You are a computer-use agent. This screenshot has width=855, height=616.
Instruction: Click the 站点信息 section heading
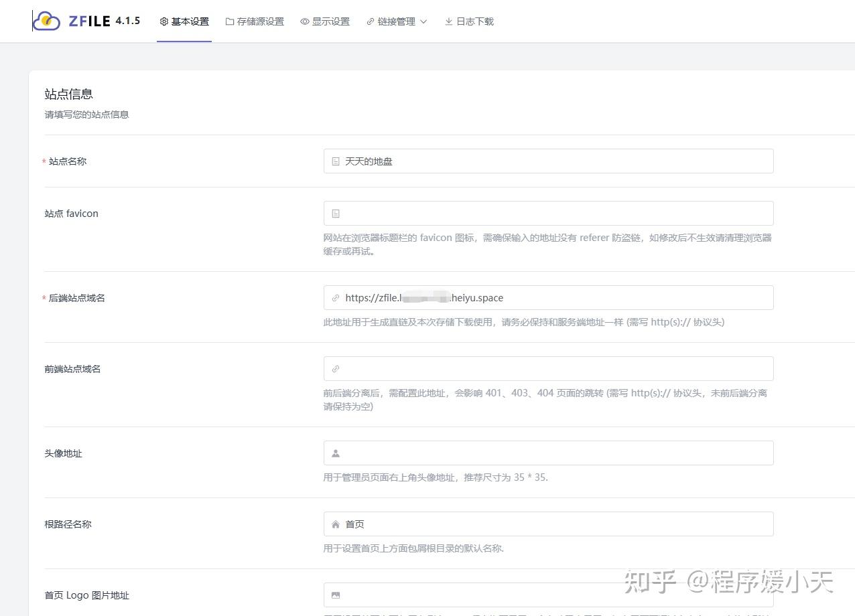(x=68, y=94)
